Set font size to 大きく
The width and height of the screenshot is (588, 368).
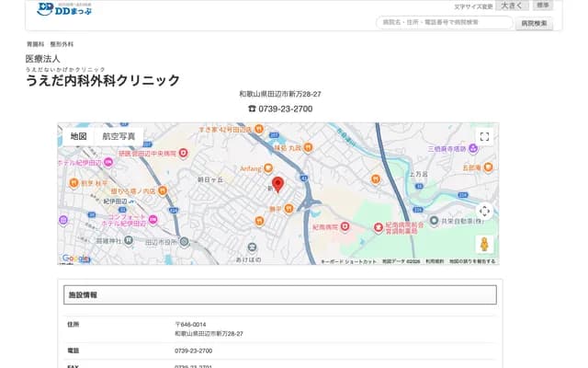click(x=513, y=6)
